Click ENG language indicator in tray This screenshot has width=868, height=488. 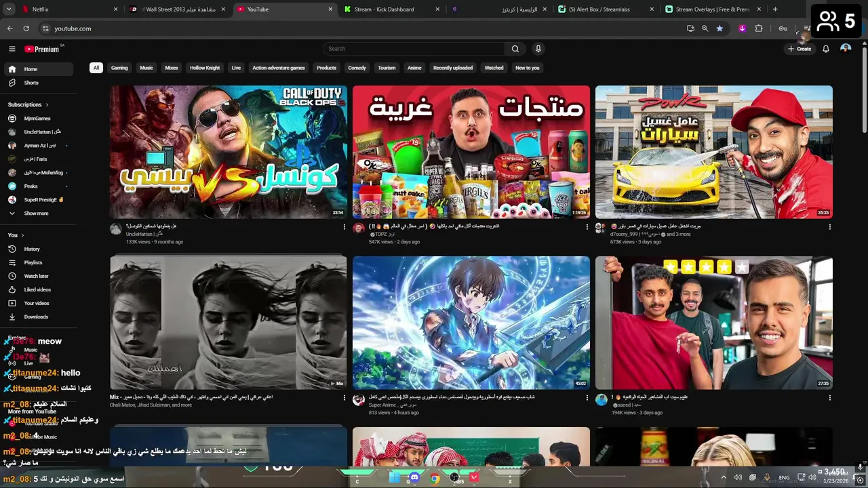tap(784, 478)
